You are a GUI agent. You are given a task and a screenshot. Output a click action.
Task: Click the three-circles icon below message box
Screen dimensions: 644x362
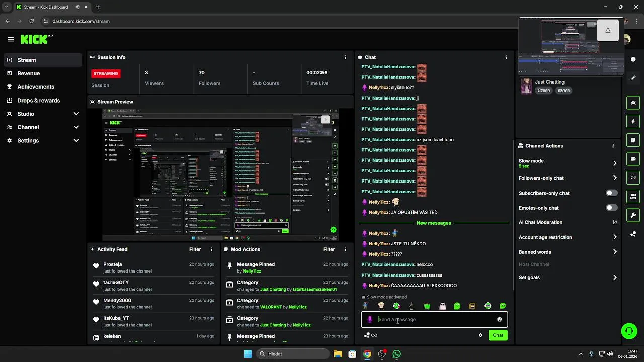[x=367, y=335]
